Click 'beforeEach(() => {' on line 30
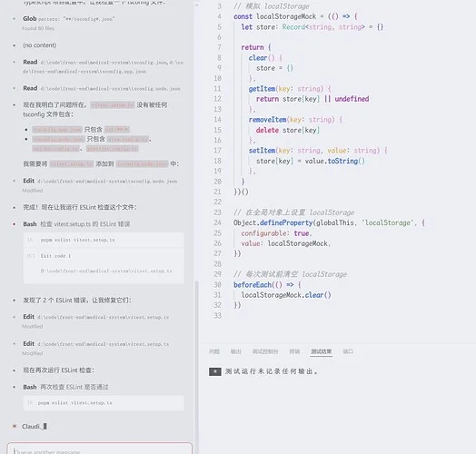 tap(267, 285)
